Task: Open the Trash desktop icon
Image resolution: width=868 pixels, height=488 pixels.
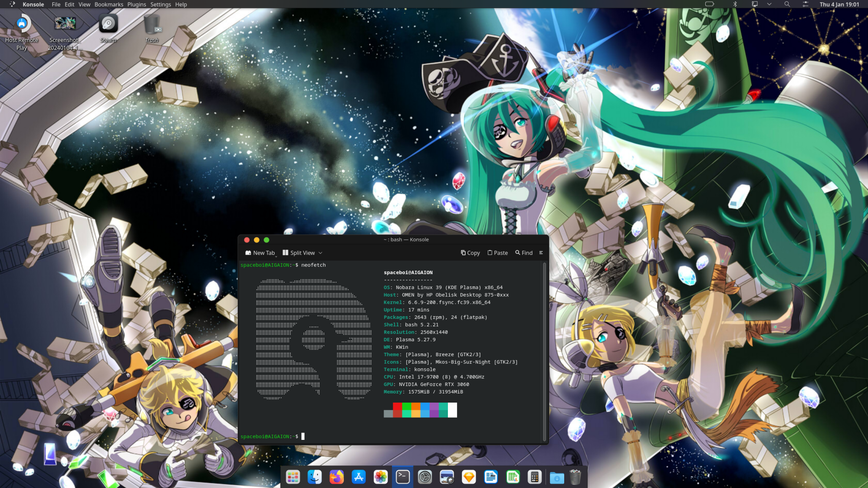Action: pyautogui.click(x=152, y=29)
